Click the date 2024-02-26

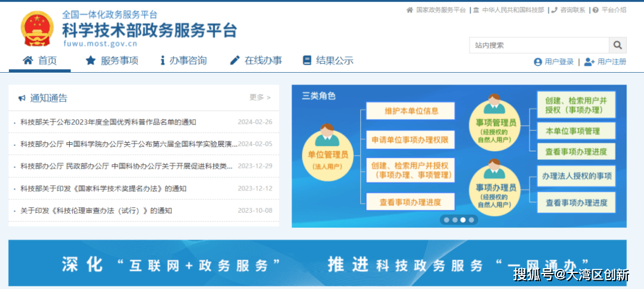[x=255, y=122]
